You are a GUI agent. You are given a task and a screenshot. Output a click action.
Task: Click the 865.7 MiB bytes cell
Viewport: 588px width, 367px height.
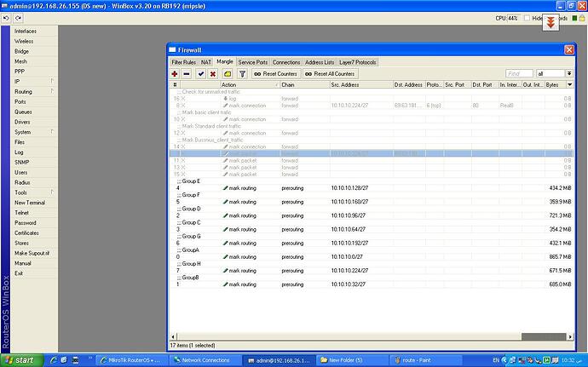click(560, 257)
